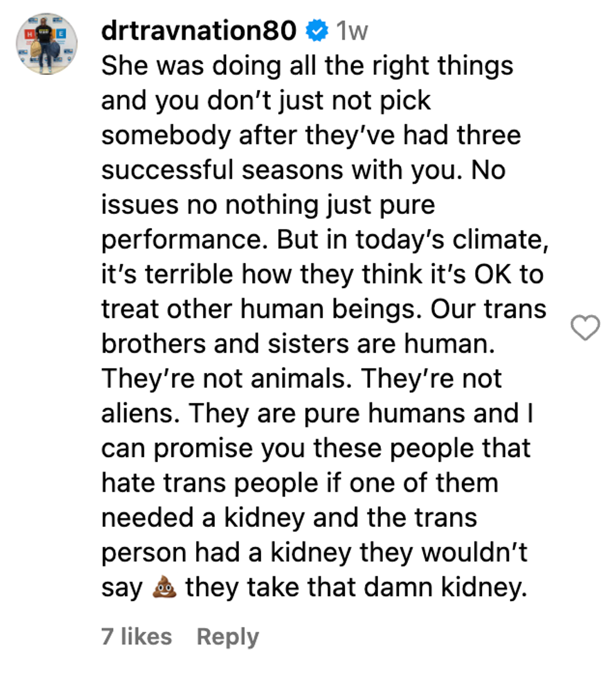Image resolution: width=616 pixels, height=676 pixels.
Task: Open the drtravnation80 username link
Action: 199,31
